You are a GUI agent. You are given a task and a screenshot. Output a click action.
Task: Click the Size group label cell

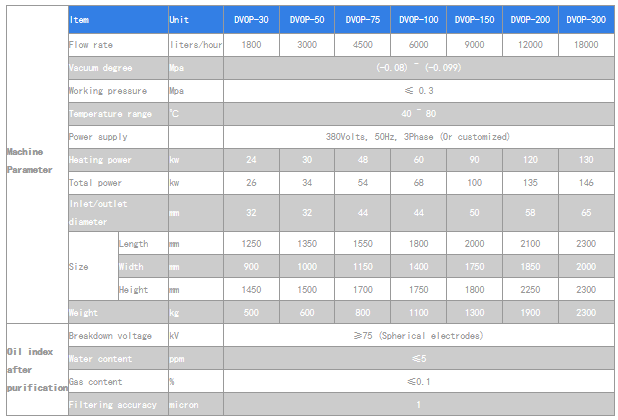point(78,267)
